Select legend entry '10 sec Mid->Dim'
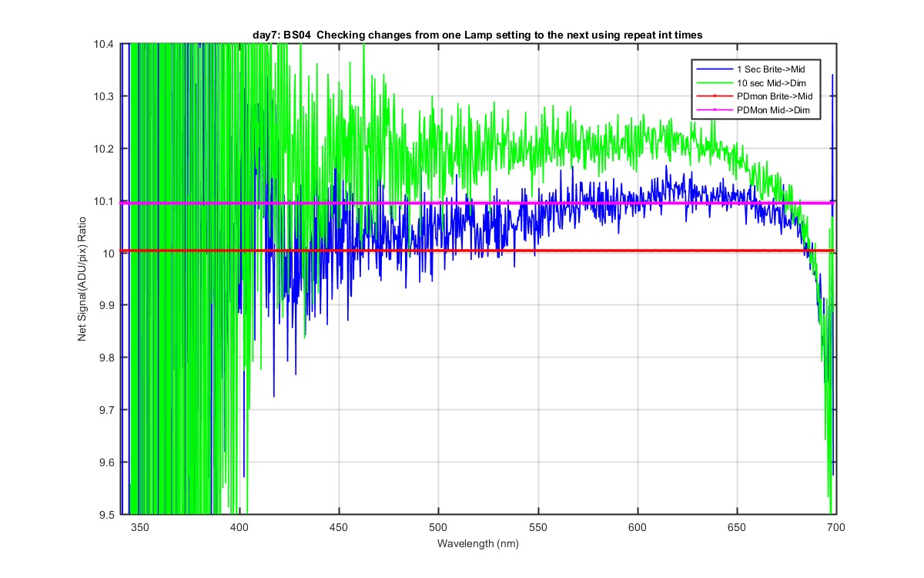This screenshot has height=578, width=924. point(770,82)
